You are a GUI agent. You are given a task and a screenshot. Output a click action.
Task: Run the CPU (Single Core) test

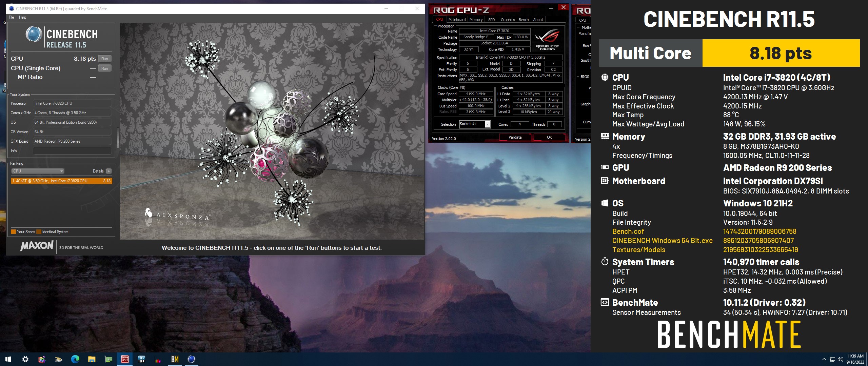(x=104, y=68)
